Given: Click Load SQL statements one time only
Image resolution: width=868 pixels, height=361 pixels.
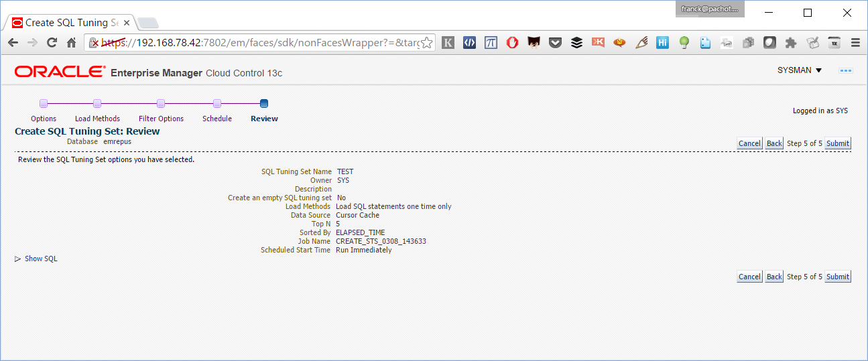Looking at the screenshot, I should [393, 206].
